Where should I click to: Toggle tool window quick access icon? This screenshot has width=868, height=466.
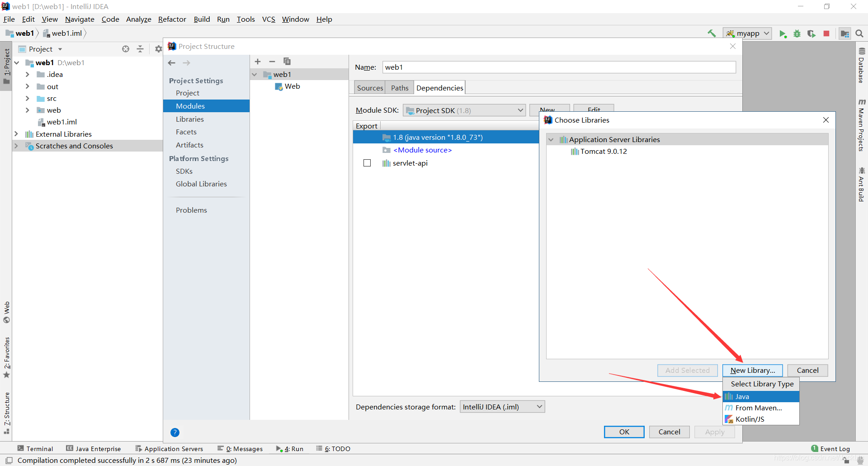coord(9,461)
